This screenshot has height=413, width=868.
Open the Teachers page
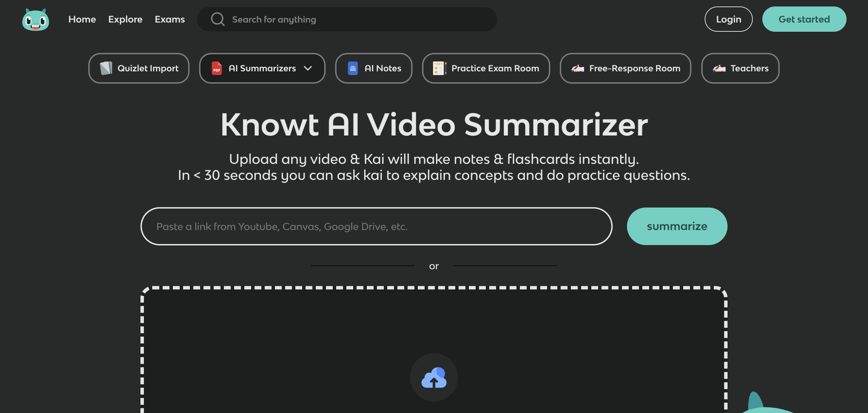click(x=740, y=68)
